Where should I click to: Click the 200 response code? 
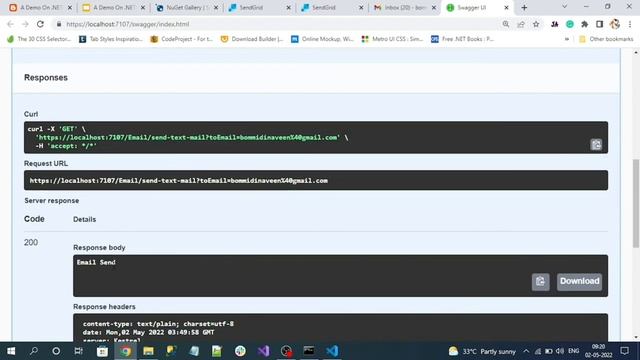coord(31,242)
